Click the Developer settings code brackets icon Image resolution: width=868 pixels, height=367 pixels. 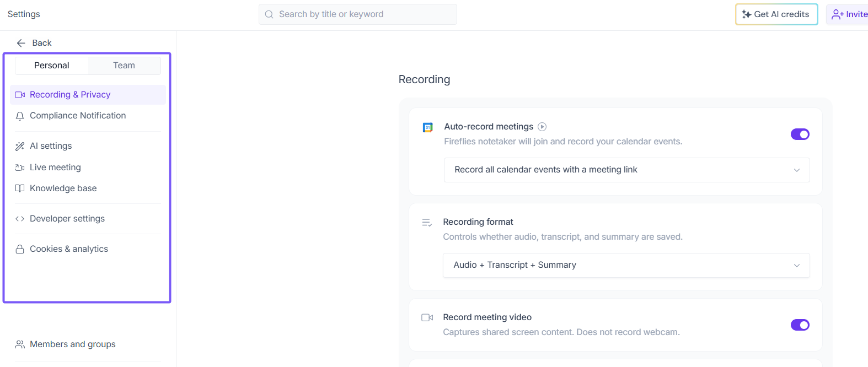point(20,219)
